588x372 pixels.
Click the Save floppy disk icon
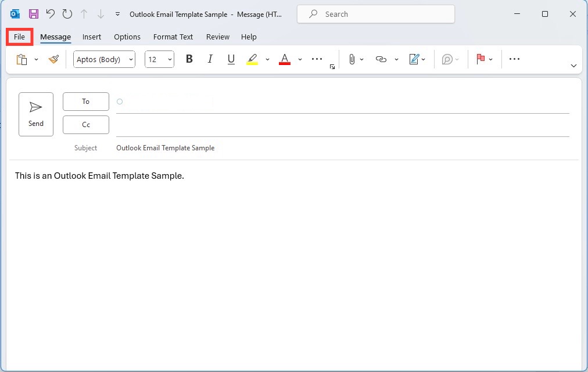(34, 15)
